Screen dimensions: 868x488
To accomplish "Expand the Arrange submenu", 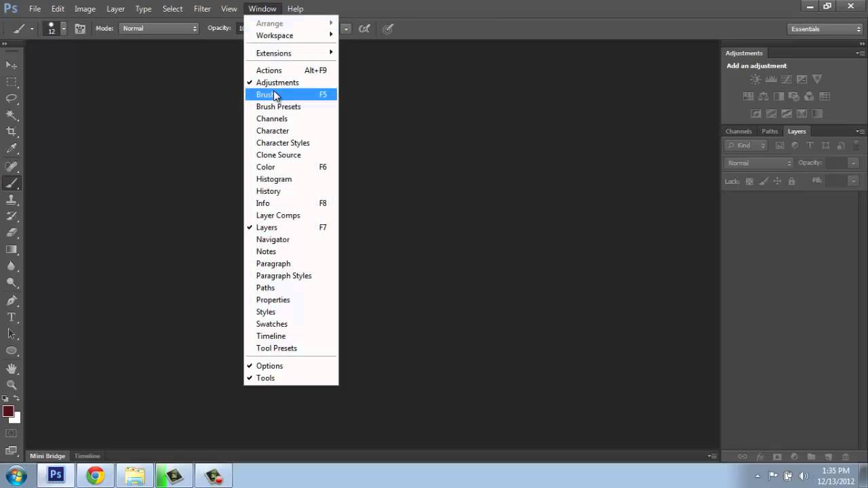I will 290,24.
